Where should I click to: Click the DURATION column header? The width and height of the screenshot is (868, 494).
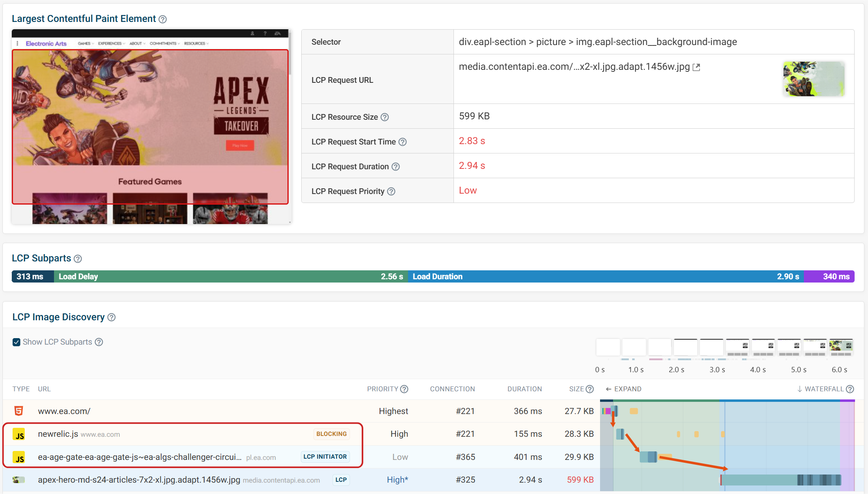525,389
